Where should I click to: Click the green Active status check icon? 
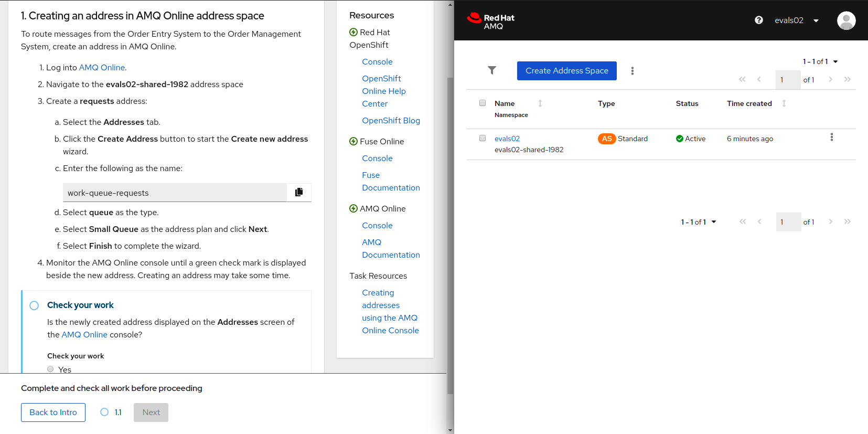[x=680, y=139]
